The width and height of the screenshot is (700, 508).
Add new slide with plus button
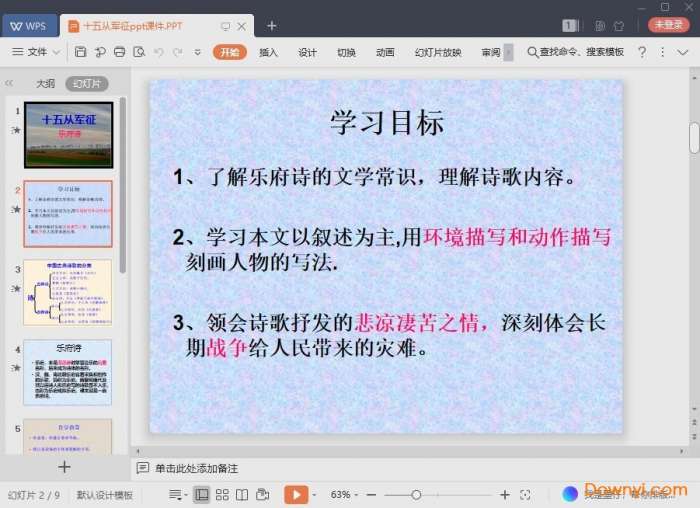pos(64,467)
